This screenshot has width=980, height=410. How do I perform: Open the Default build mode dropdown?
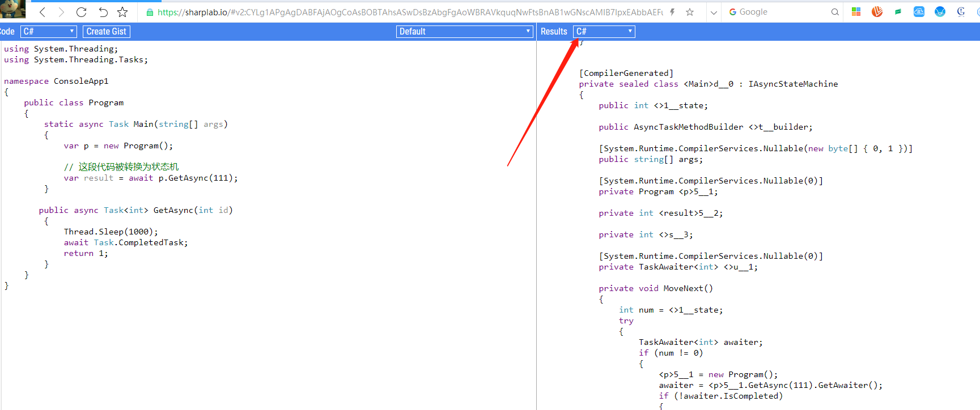[464, 32]
